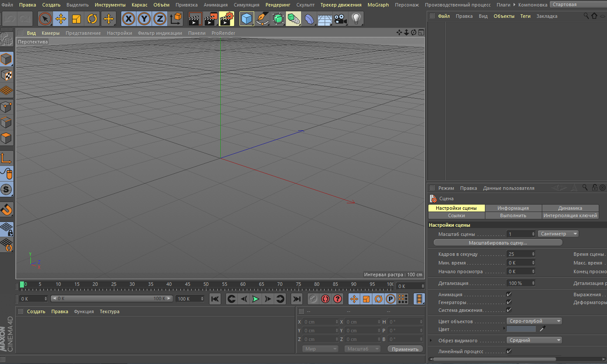Enable Edges mode in left toolbar
The width and height of the screenshot is (607, 364).
7,122
